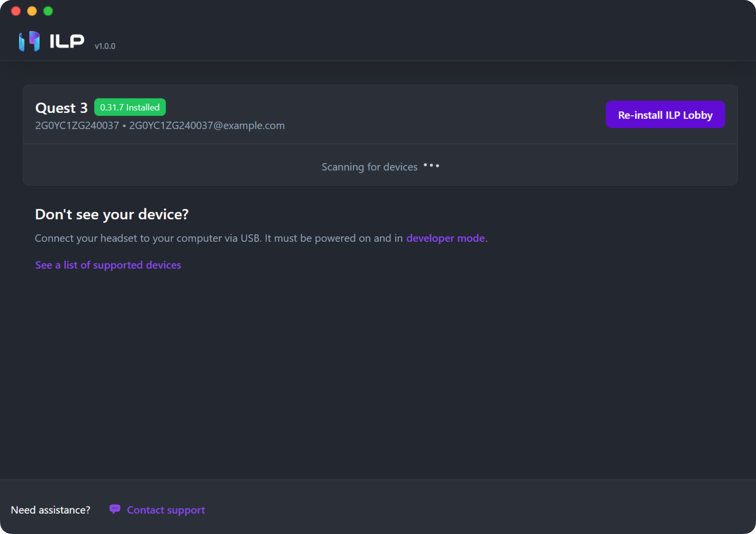Close the window with the red button
This screenshot has width=756, height=534.
(16, 11)
